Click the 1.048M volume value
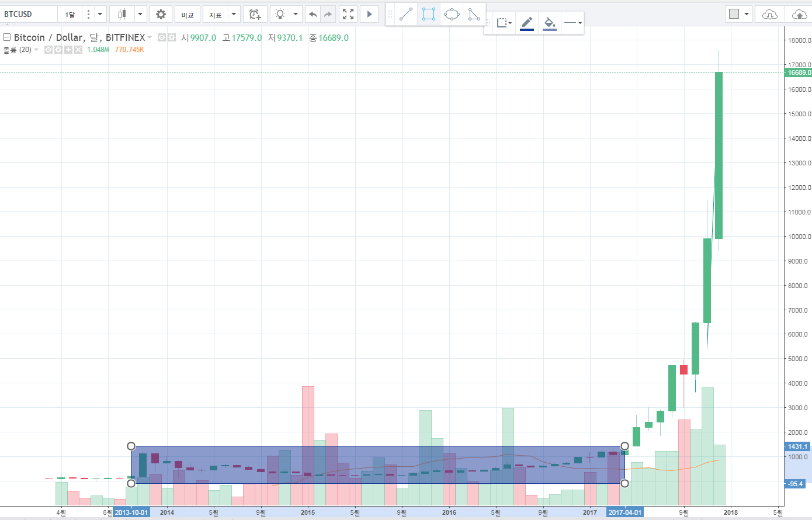This screenshot has height=520, width=812. (98, 50)
